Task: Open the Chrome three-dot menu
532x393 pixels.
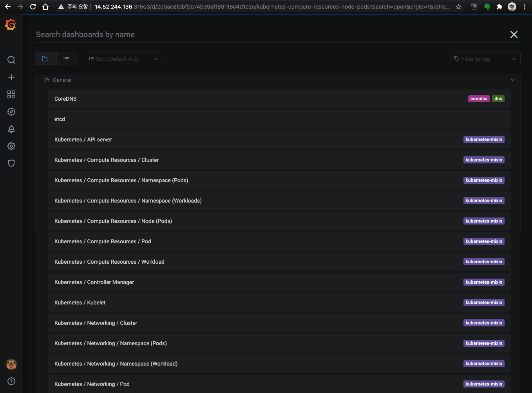Action: tap(525, 7)
